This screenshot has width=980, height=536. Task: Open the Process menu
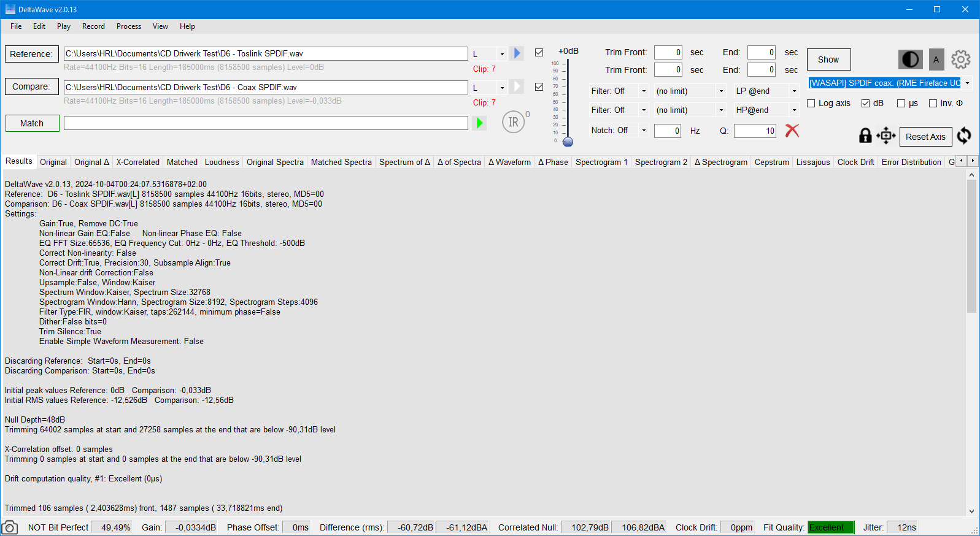(x=128, y=26)
